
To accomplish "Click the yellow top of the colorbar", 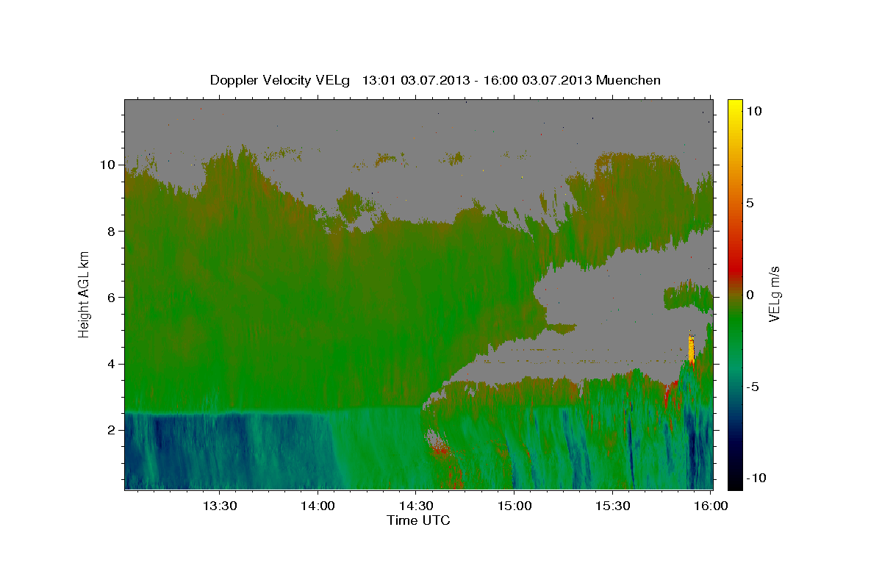I will tap(735, 107).
